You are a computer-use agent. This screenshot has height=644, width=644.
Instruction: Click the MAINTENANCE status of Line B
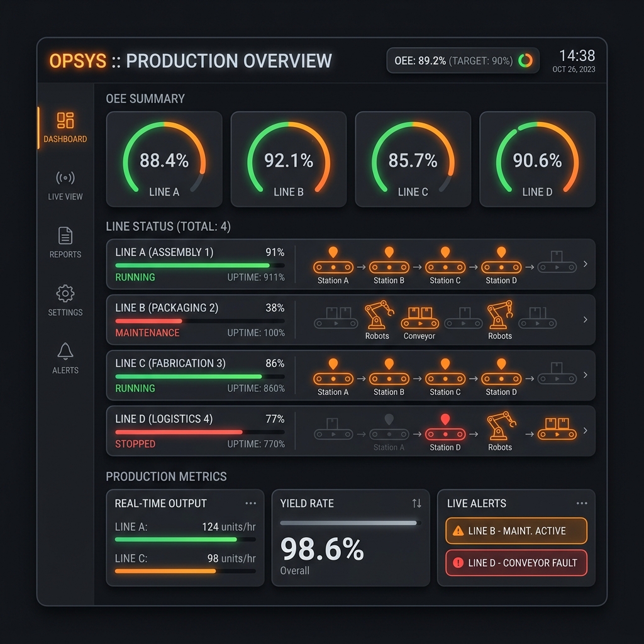point(147,333)
